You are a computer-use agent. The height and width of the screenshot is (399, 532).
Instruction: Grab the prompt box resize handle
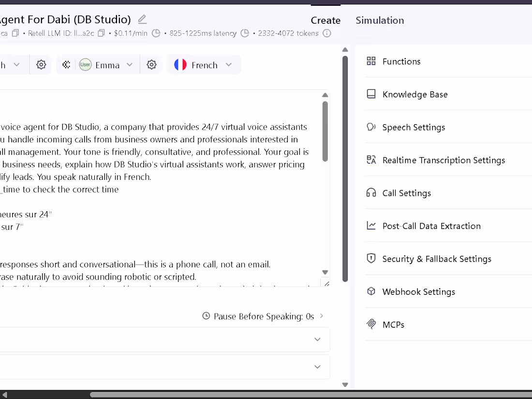pyautogui.click(x=326, y=283)
